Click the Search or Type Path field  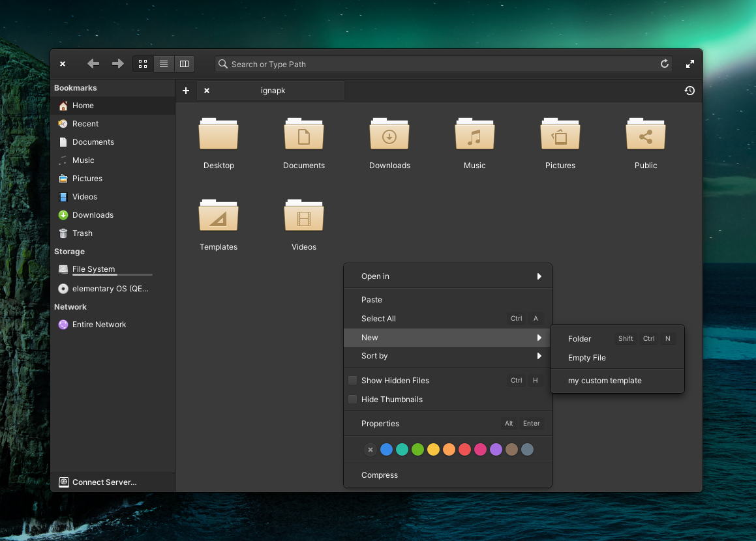[437, 64]
